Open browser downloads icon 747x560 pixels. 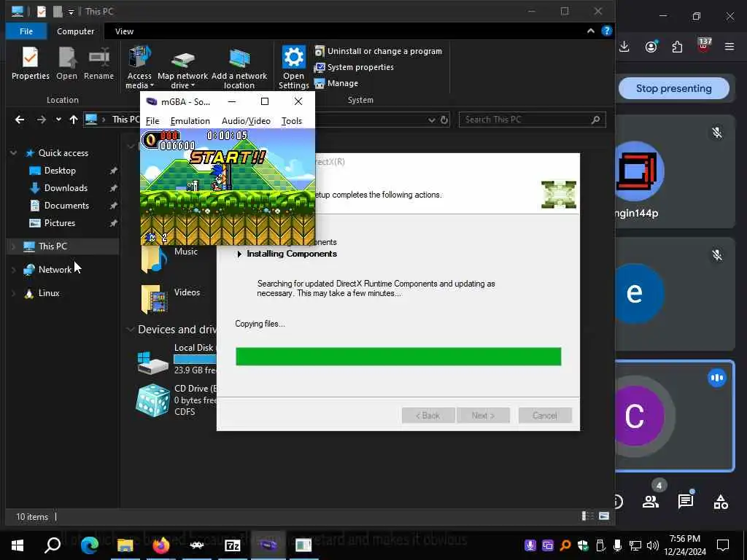click(624, 47)
